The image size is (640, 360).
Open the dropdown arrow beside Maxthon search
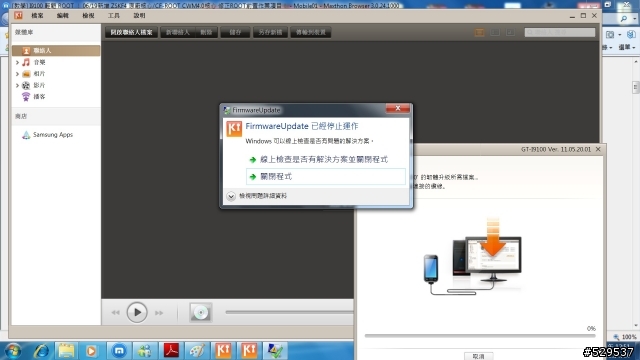(x=635, y=19)
